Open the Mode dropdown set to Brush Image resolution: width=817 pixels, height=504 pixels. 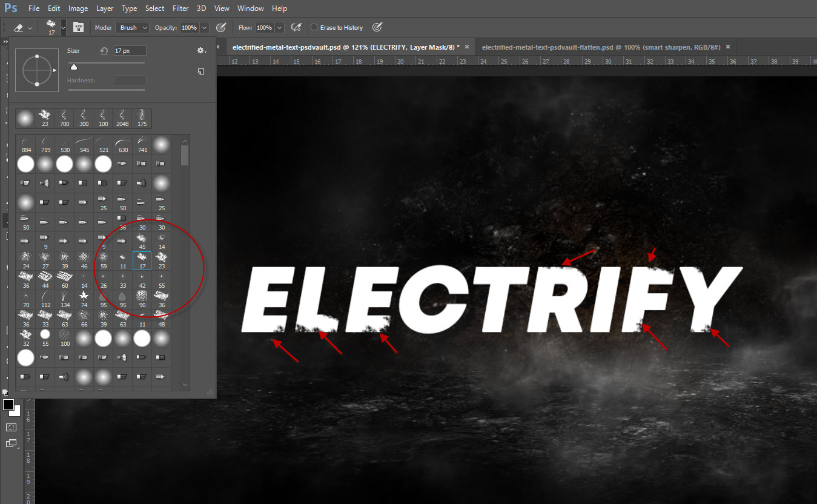coord(132,27)
